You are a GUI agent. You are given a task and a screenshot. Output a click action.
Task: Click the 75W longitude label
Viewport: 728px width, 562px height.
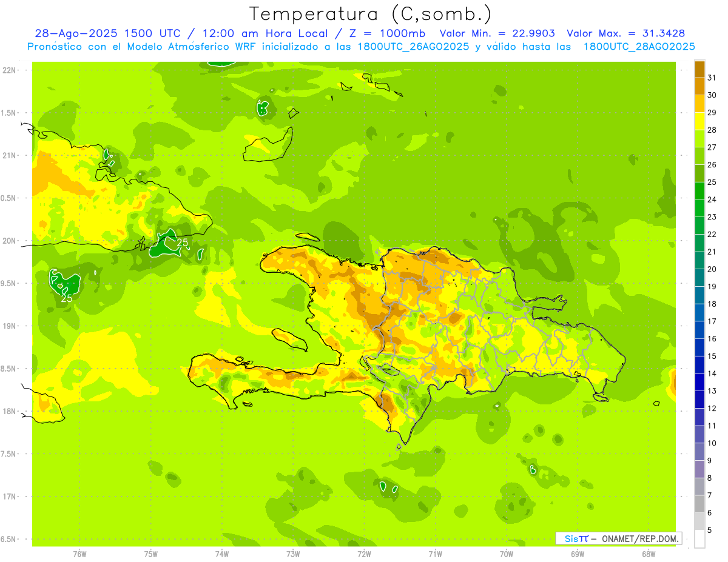[151, 554]
